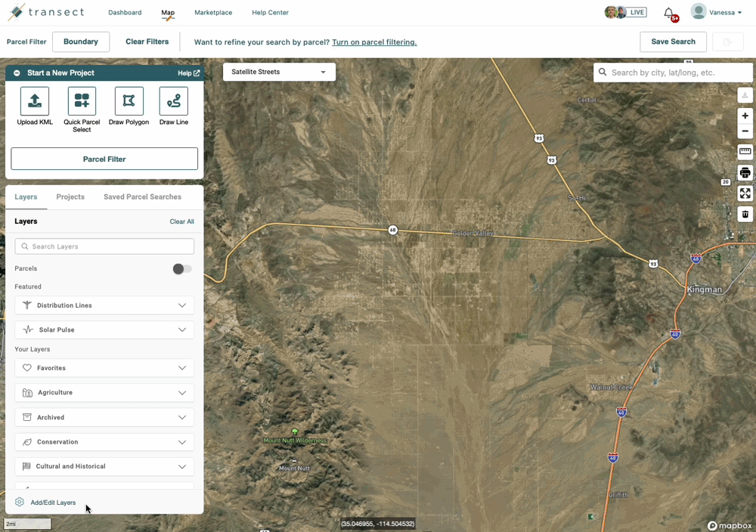The width and height of the screenshot is (756, 532).
Task: Click the Search by city, lat/long field
Action: 673,73
